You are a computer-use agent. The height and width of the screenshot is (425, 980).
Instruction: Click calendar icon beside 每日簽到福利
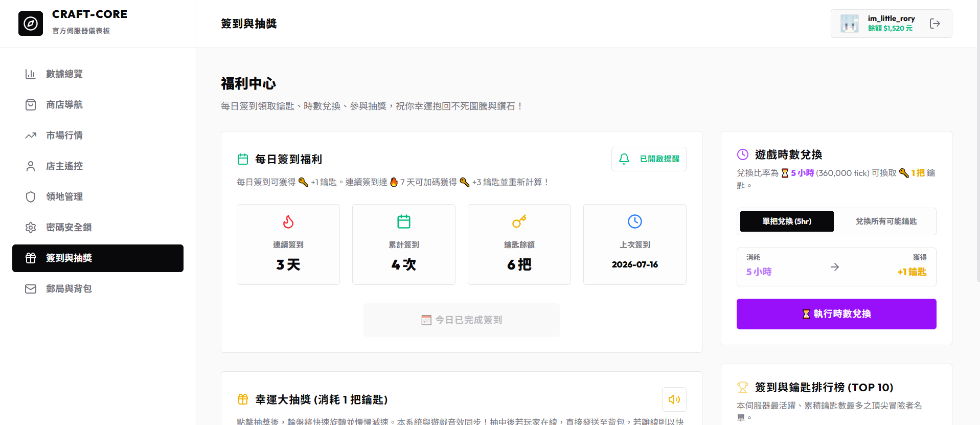243,160
